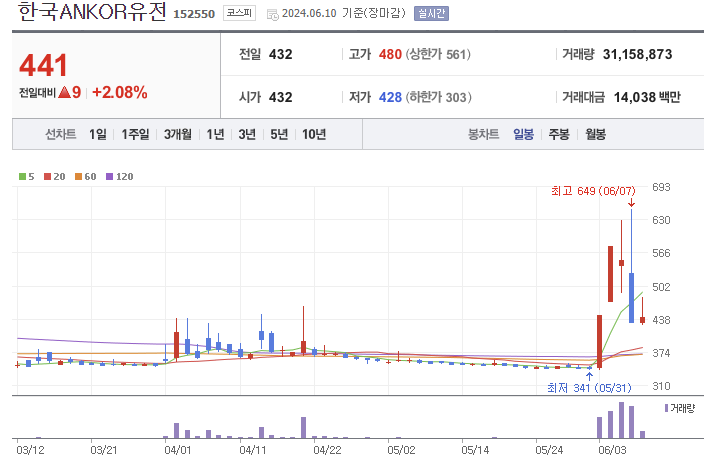Select the 10년 line chart period
Viewport: 704px width, 458px height.
[314, 134]
